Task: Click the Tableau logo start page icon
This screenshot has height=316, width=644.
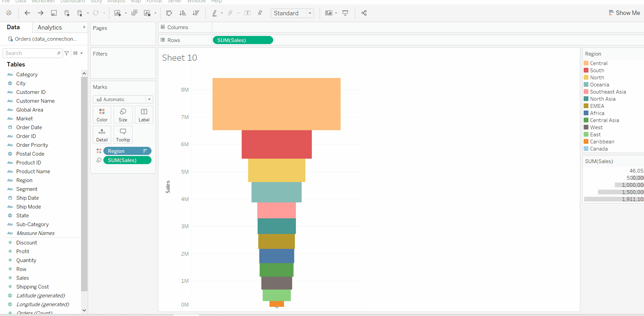Action: 9,13
